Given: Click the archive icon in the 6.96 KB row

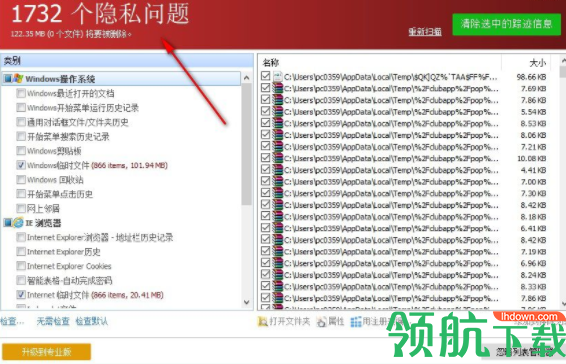Looking at the screenshot, I should pyautogui.click(x=277, y=263).
